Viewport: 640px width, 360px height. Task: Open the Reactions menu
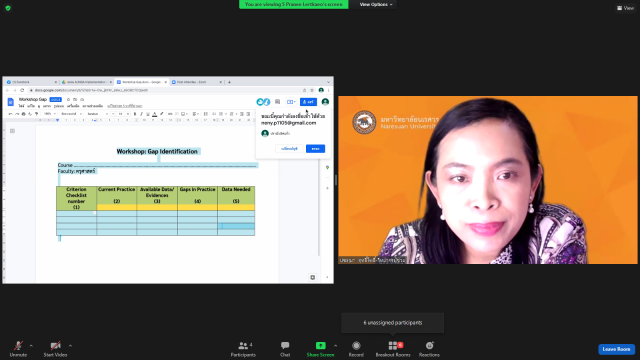(429, 349)
